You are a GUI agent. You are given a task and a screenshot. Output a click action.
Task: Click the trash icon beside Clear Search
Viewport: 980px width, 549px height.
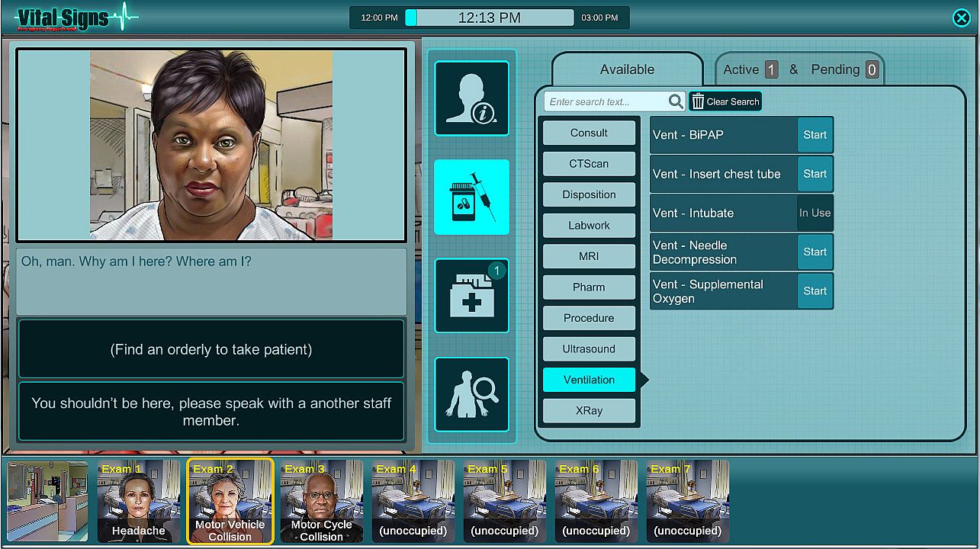tap(698, 101)
